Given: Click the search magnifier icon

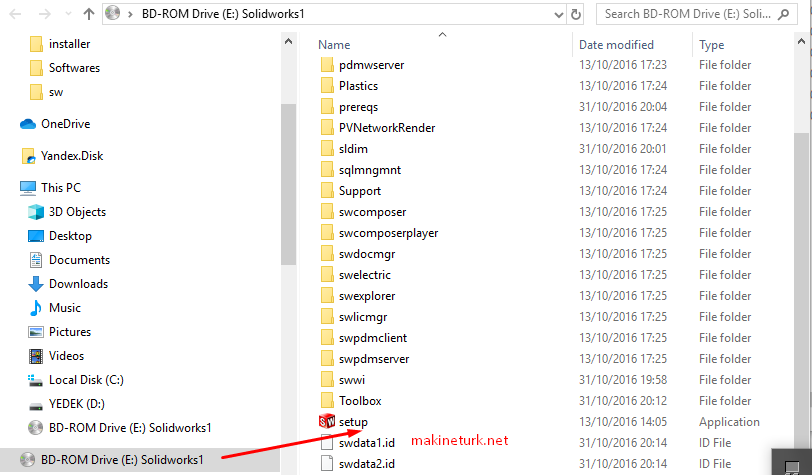Looking at the screenshot, I should click(784, 14).
